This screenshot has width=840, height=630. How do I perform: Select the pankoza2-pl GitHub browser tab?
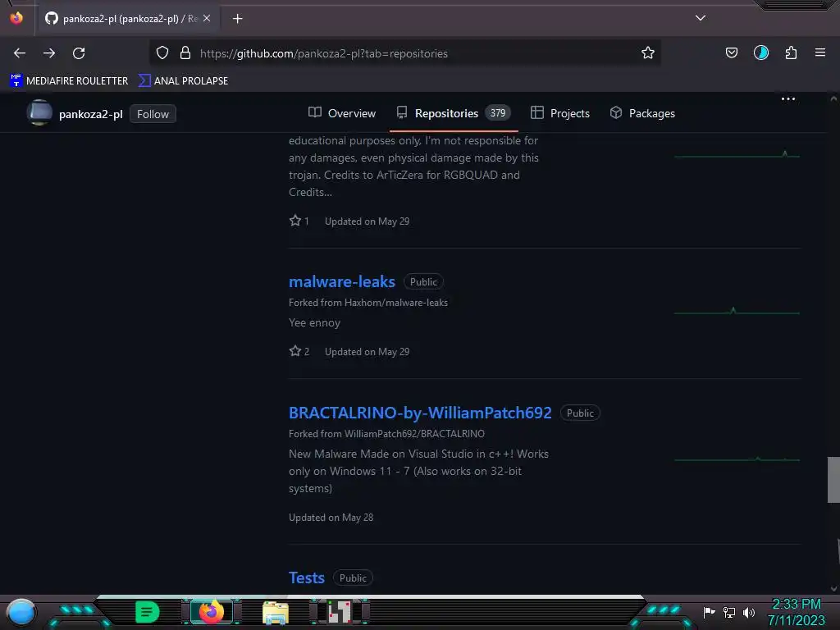[x=127, y=19]
